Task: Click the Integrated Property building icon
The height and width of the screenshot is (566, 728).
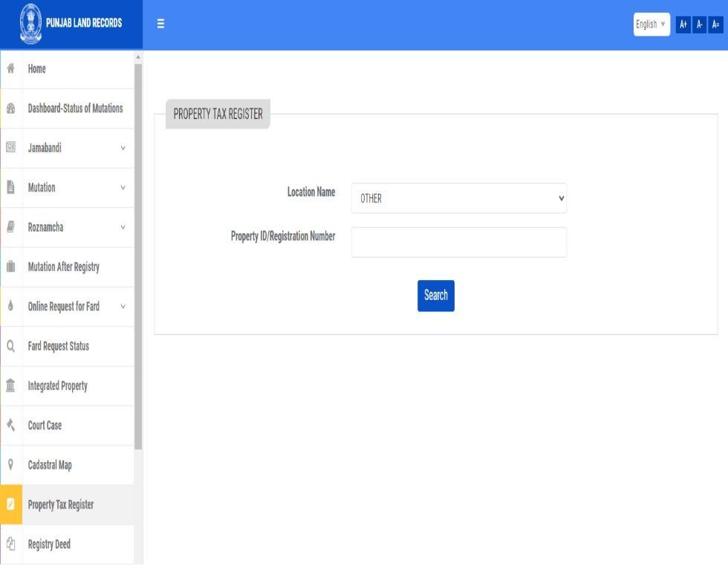Action: pos(11,386)
